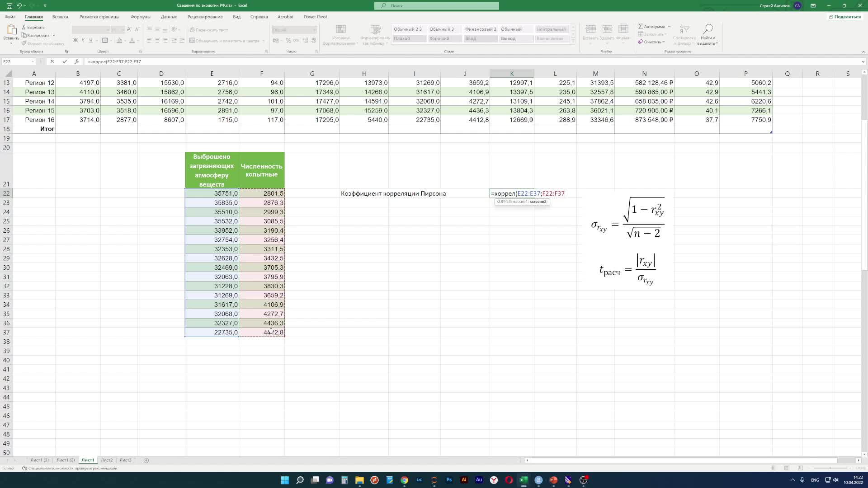Open the Insert Function fx dialog

[x=76, y=61]
